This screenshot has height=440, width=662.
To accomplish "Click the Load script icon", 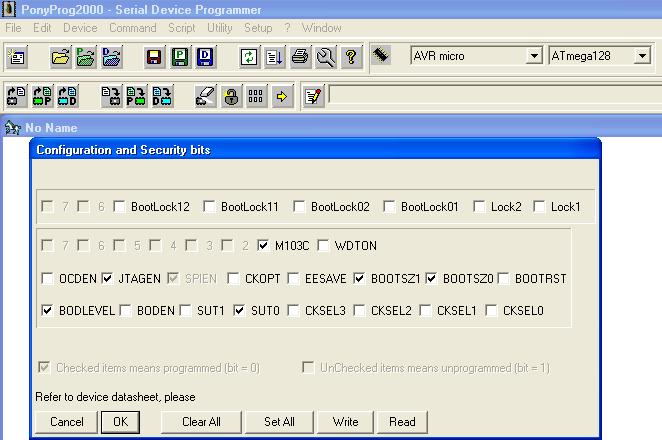I will pyautogui.click(x=274, y=57).
